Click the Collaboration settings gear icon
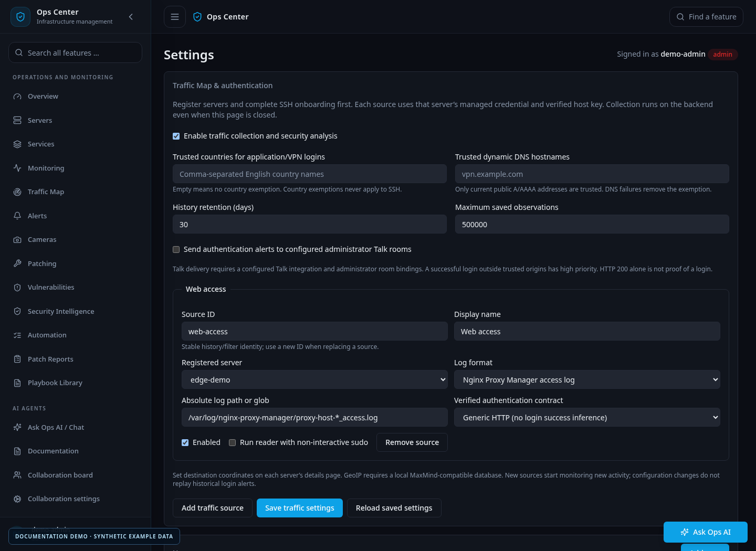This screenshot has width=756, height=551. pyautogui.click(x=17, y=499)
